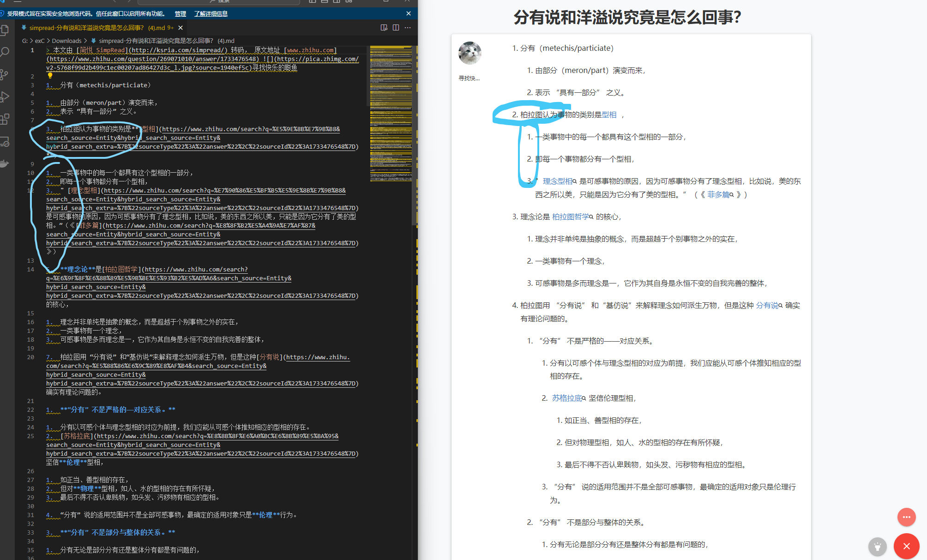927x560 pixels.
Task: Click 管理 in the restricted mode banner
Action: tap(180, 14)
